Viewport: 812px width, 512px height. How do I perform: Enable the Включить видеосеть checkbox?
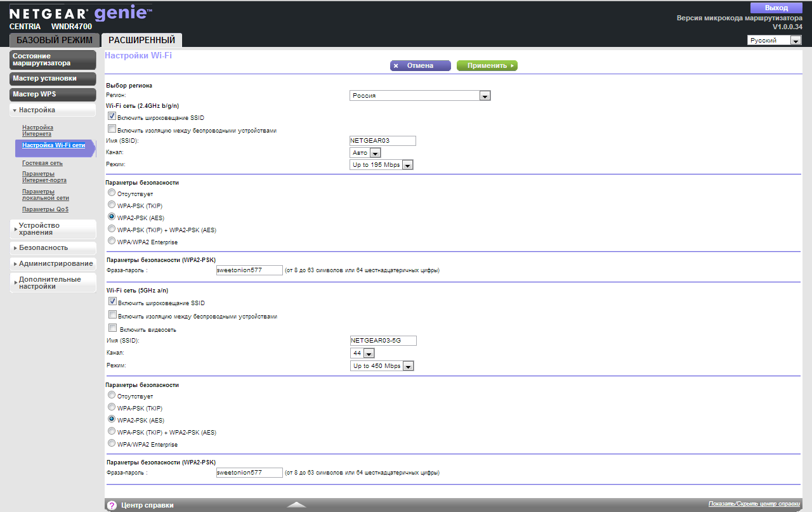pyautogui.click(x=113, y=329)
